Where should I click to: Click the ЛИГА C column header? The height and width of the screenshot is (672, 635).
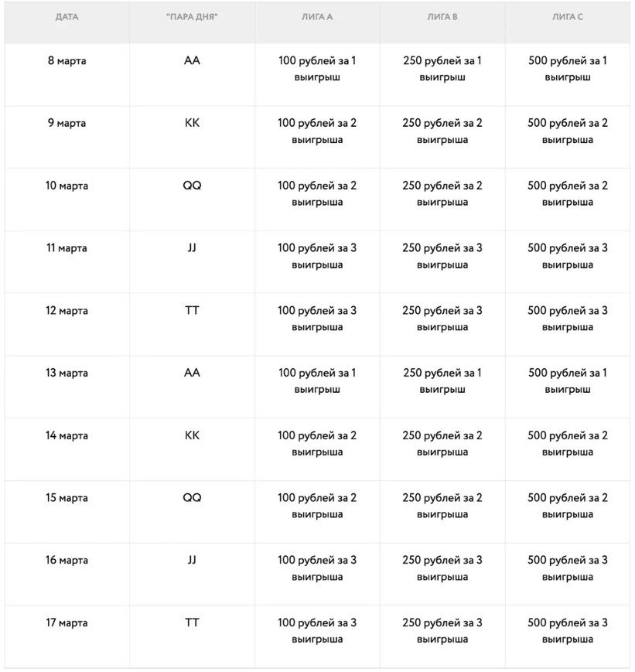coord(568,17)
